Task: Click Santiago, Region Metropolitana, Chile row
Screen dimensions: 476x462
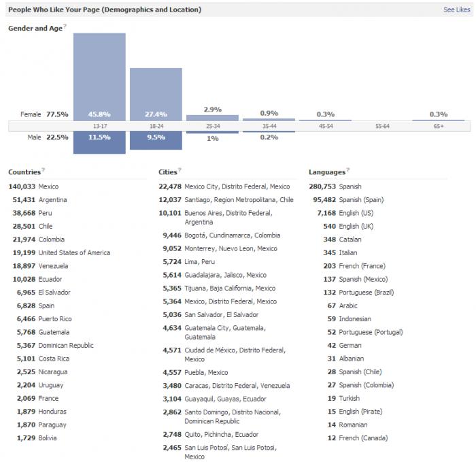Action: click(226, 200)
